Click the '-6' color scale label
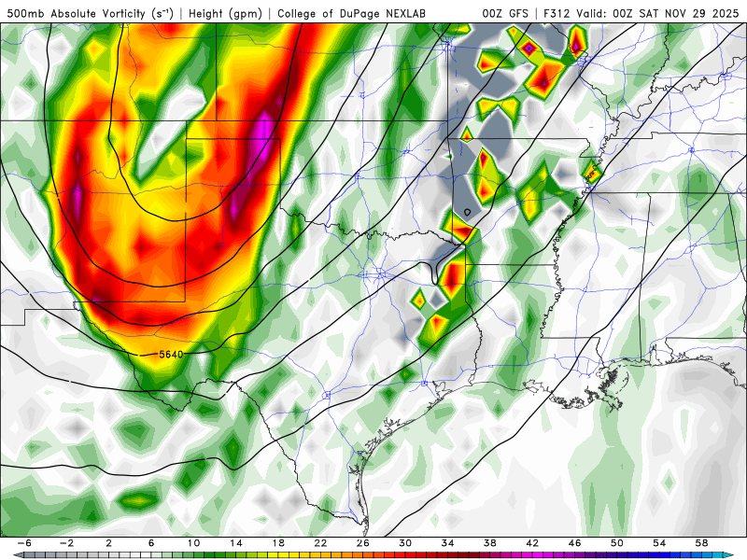Screen dimensions: 747x560 click(24, 543)
